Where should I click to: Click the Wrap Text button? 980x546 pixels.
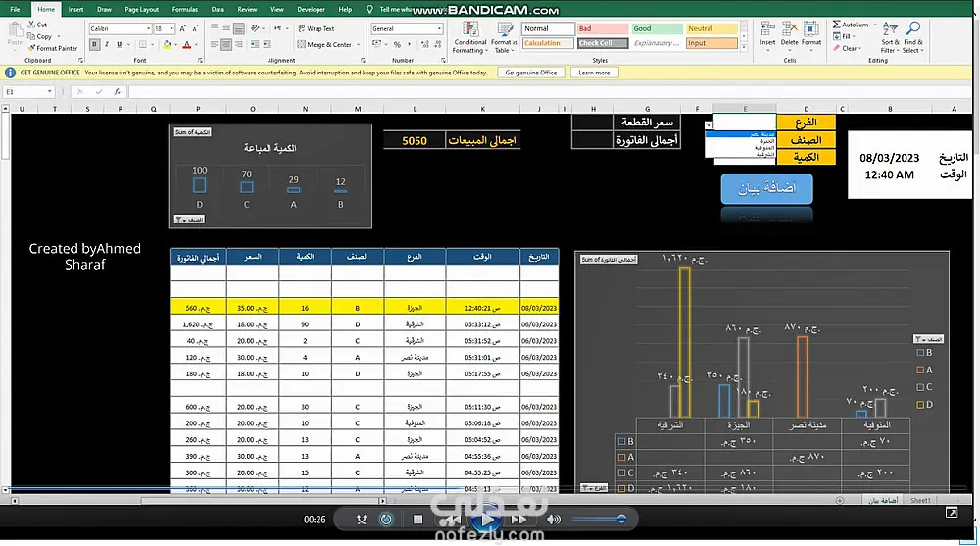317,28
